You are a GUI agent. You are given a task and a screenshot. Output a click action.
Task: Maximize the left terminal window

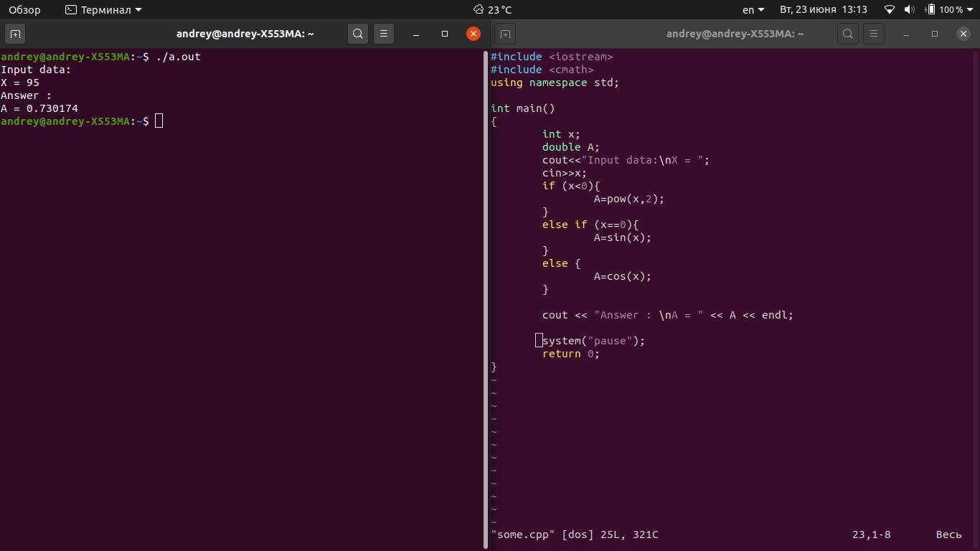coord(445,34)
